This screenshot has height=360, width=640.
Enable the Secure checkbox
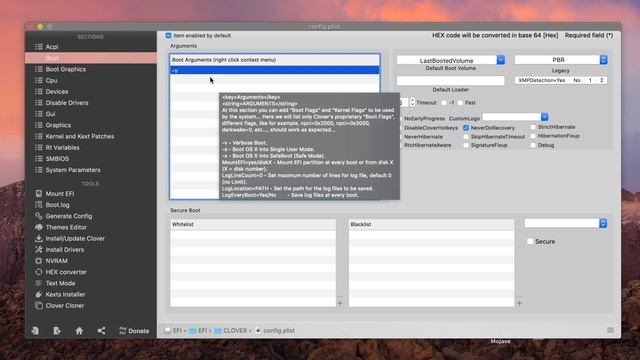click(530, 242)
